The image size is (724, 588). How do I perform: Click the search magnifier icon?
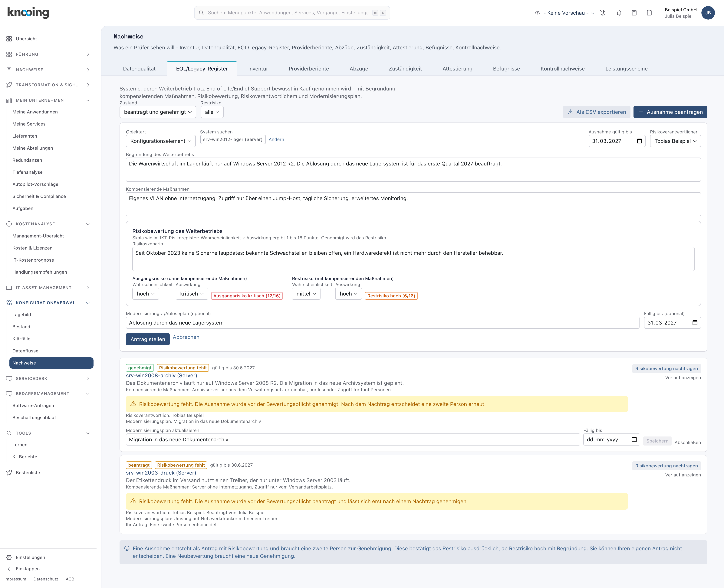201,13
